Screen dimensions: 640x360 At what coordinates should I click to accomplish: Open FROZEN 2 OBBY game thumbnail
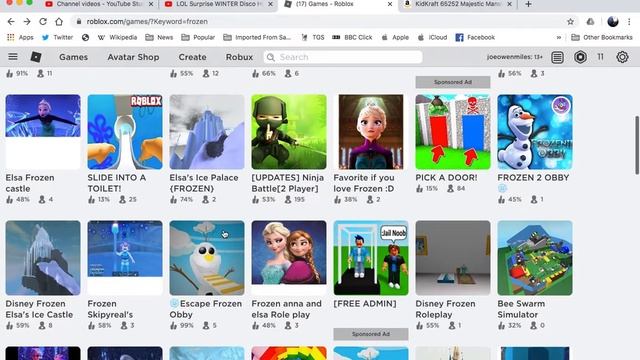click(535, 132)
